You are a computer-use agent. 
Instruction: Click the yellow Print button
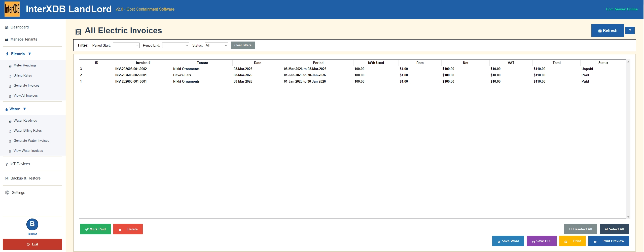[573, 241]
